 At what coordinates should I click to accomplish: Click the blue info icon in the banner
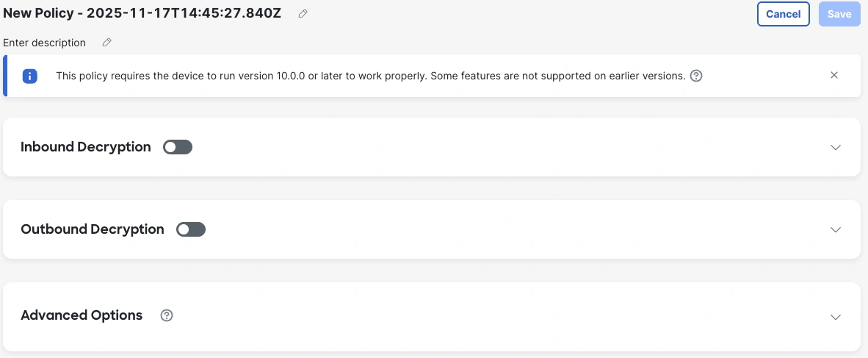point(30,76)
